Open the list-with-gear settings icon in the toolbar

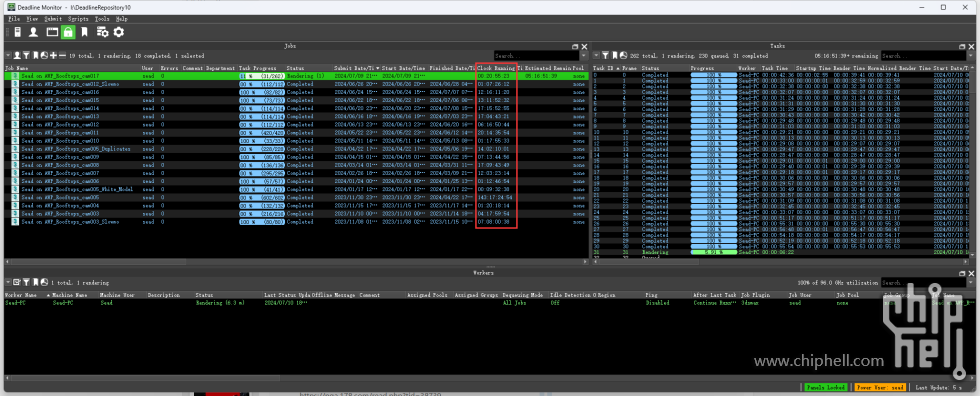tap(102, 32)
